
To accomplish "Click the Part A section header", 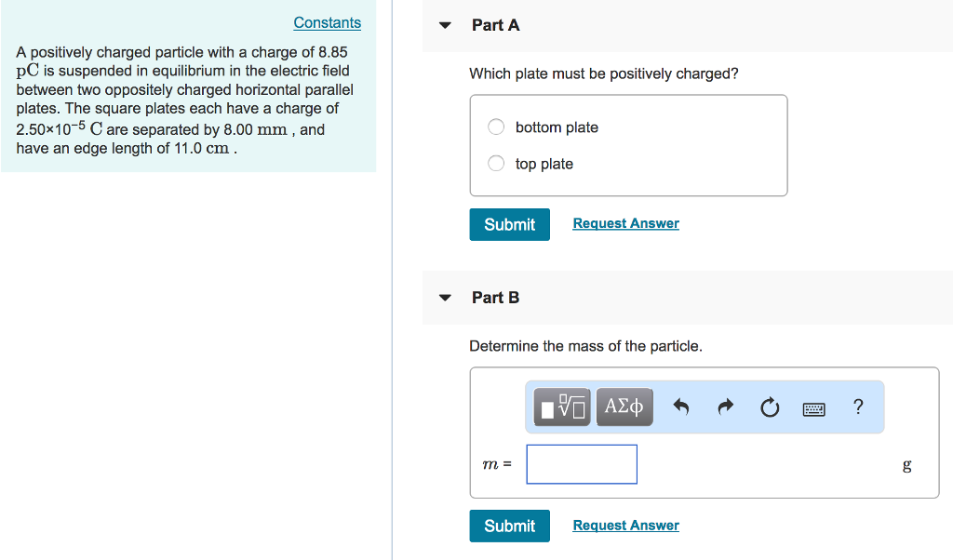I will tap(496, 25).
